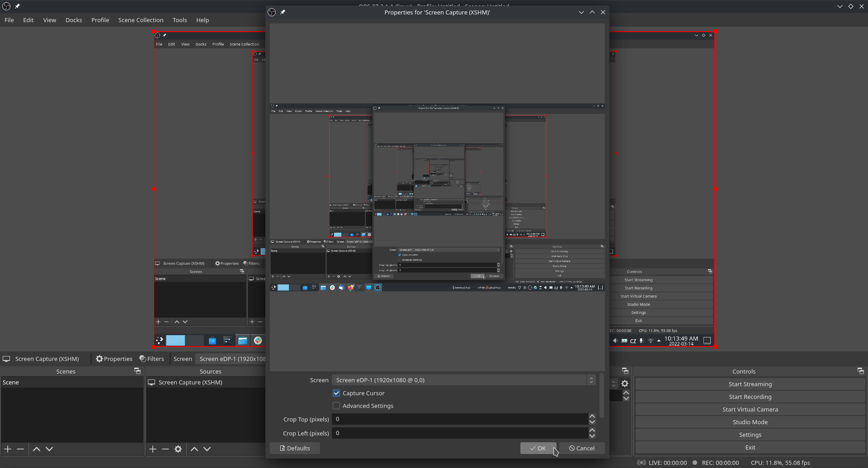Click the Properties dialog capture preview

coord(437,197)
